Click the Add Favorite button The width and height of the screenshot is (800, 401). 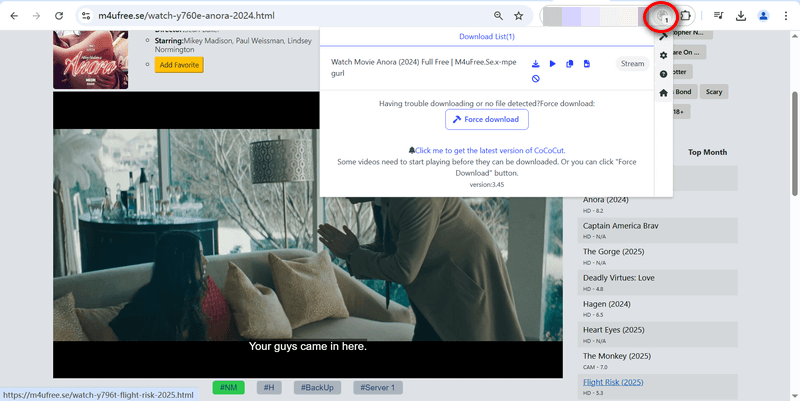coord(179,65)
